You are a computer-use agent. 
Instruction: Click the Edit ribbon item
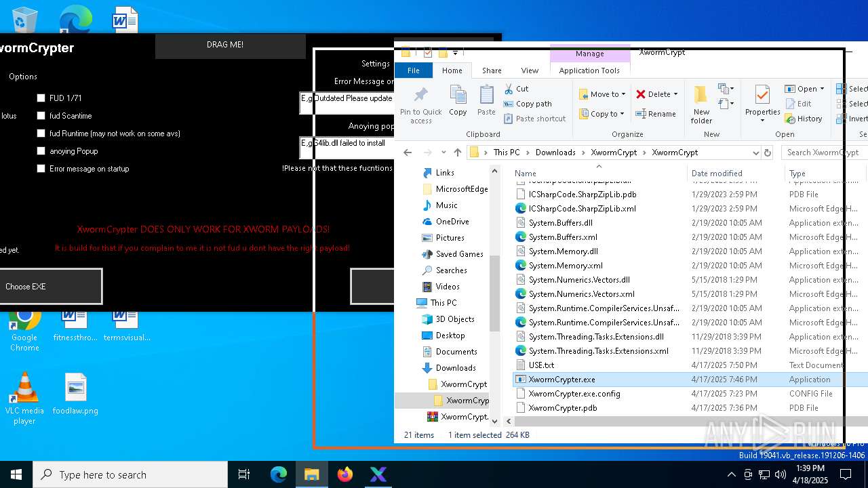coord(798,104)
